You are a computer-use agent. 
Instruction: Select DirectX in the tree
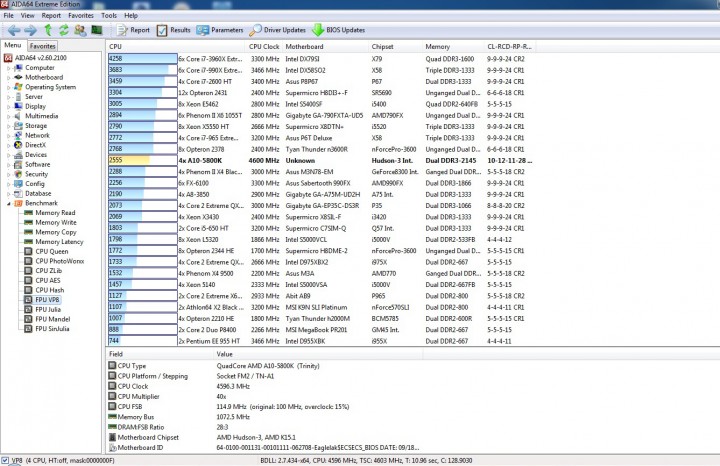30,145
